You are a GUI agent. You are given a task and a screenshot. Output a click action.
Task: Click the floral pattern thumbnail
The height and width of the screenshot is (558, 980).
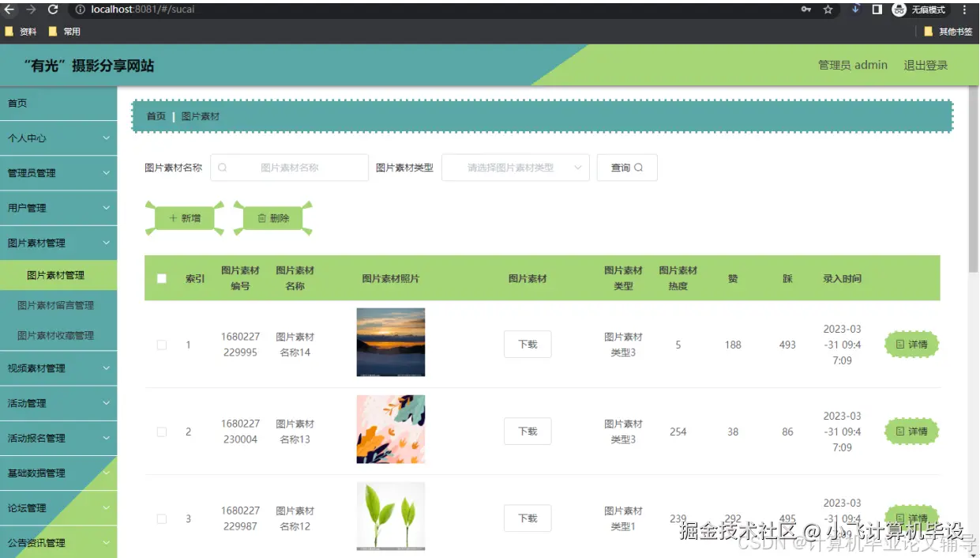pyautogui.click(x=391, y=429)
